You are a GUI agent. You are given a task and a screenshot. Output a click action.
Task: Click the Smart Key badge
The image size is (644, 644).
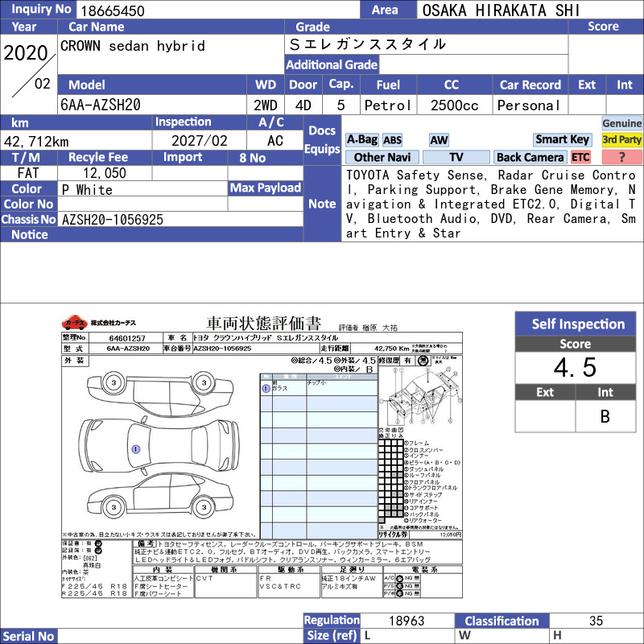[x=562, y=139]
